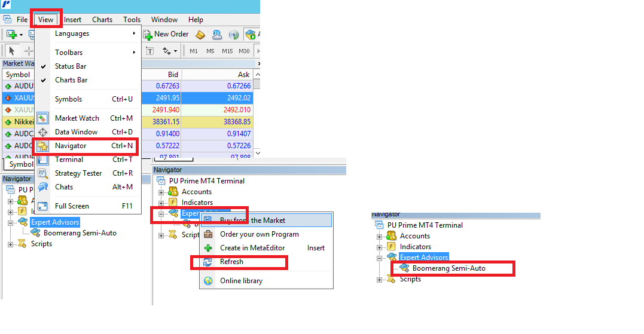Click the terminal icon left of File
This screenshot has height=334, width=644.
click(7, 19)
